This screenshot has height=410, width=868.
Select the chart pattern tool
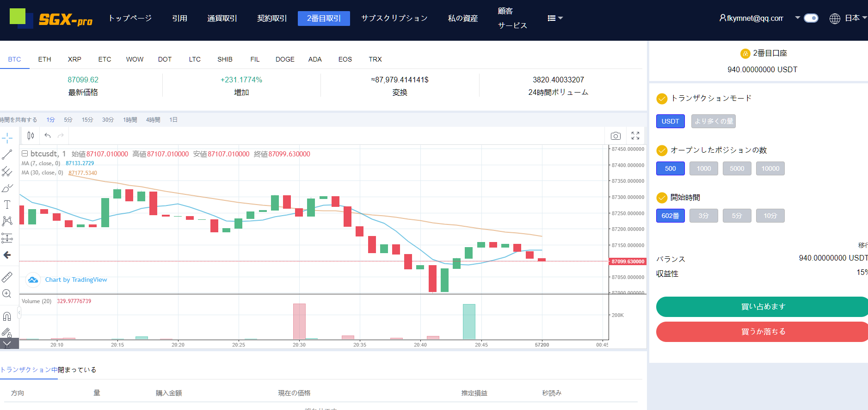point(7,221)
